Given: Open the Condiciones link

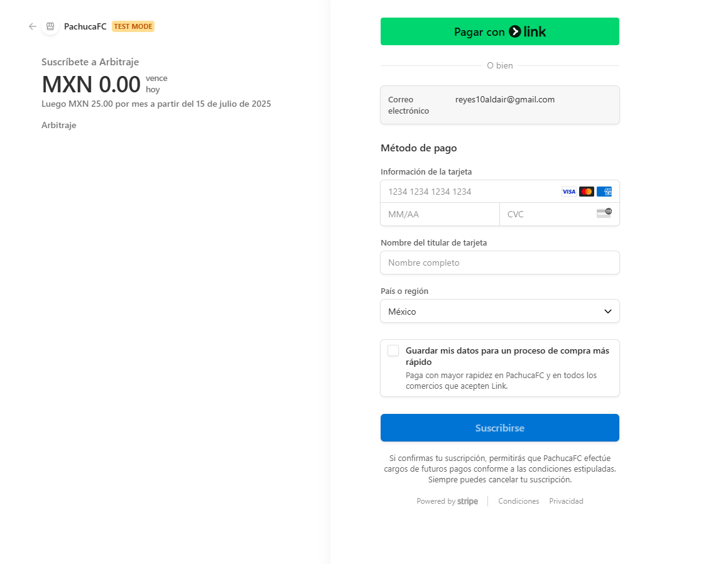Looking at the screenshot, I should click(518, 501).
